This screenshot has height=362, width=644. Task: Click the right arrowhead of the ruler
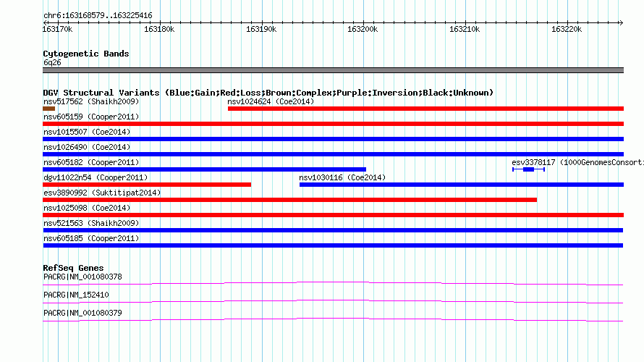tap(621, 22)
